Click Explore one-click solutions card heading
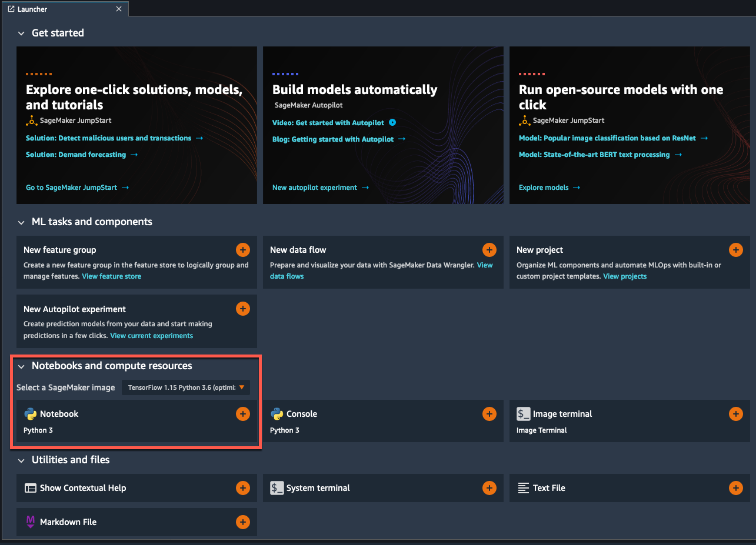The image size is (756, 545). coord(134,97)
